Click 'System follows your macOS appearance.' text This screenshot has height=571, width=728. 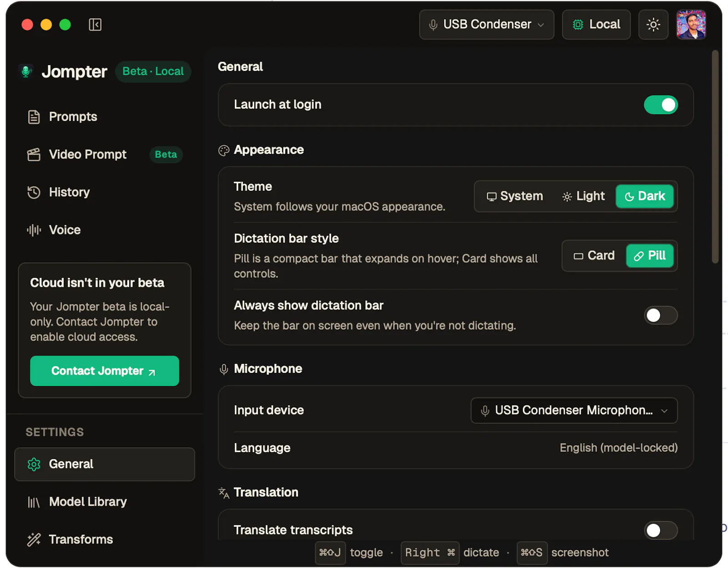(339, 207)
